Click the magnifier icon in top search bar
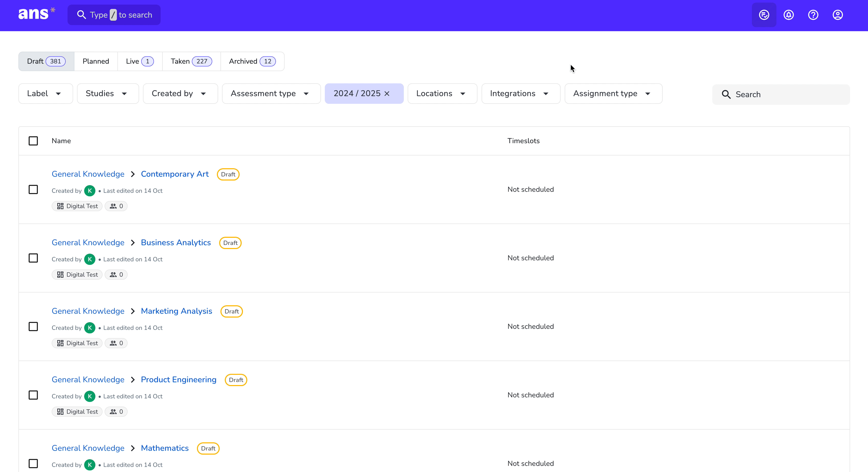868x472 pixels. click(81, 15)
